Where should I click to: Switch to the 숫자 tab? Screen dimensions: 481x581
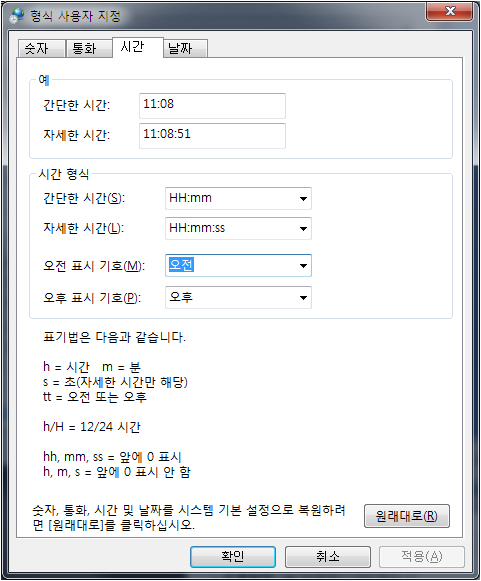(x=42, y=48)
